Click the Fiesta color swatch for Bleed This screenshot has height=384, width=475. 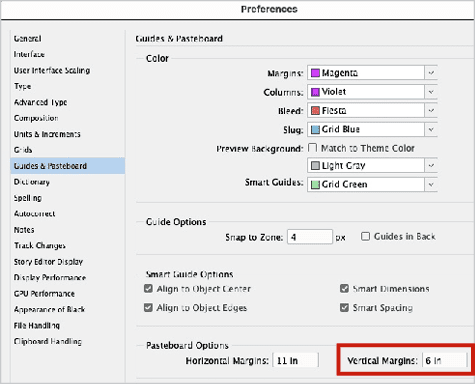click(x=315, y=111)
